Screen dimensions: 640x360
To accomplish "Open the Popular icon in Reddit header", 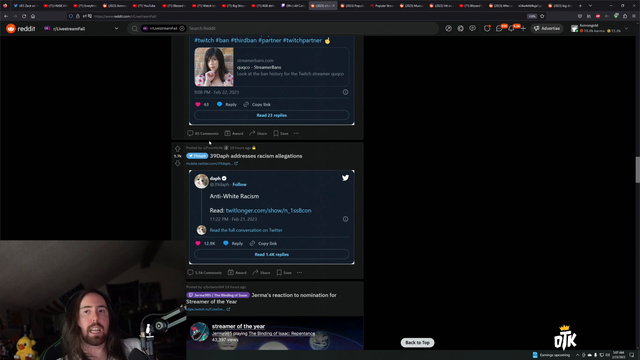I will coord(449,29).
